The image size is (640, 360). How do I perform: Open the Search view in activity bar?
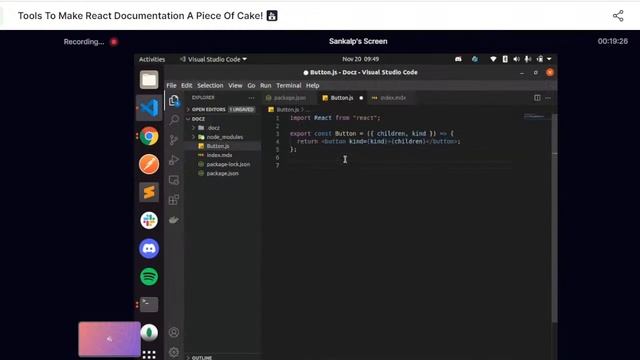tap(174, 120)
